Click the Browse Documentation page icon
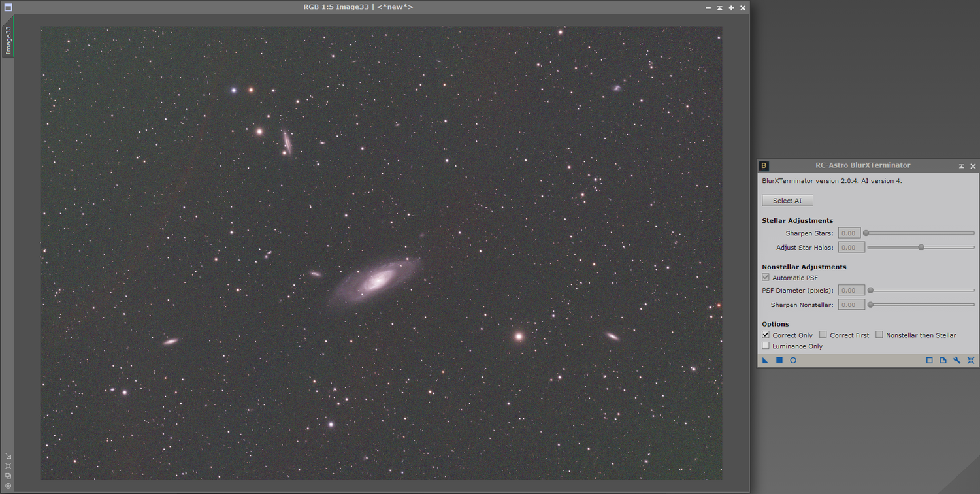 point(943,361)
